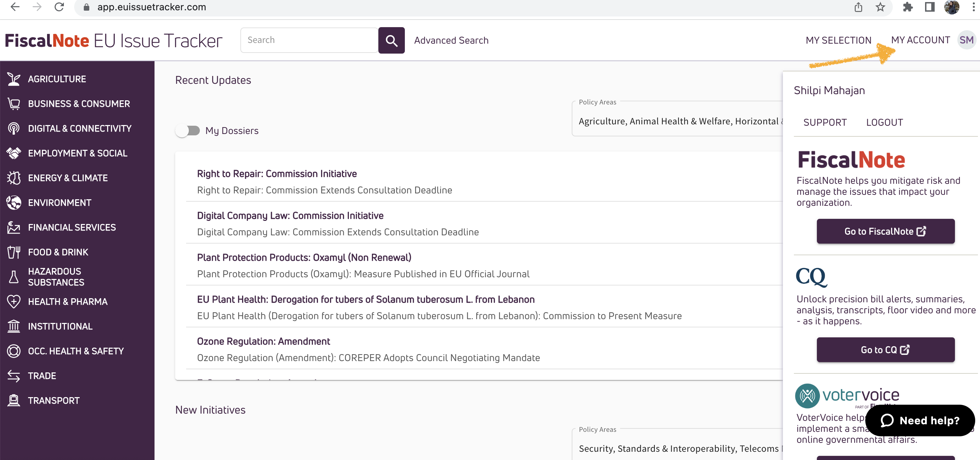Click the Digital & Connectivity signal icon

coord(14,128)
